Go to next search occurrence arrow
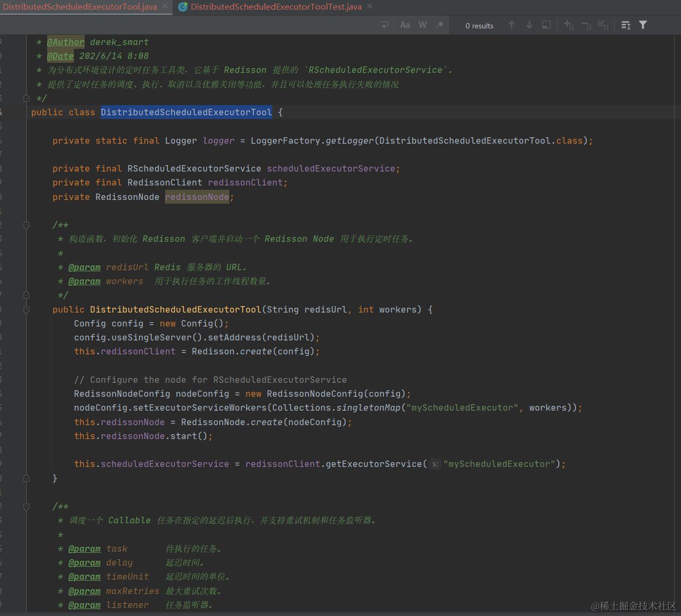 click(529, 25)
